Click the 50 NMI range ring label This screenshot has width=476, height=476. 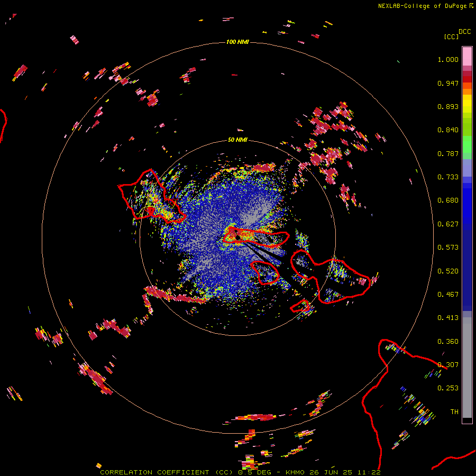point(237,140)
